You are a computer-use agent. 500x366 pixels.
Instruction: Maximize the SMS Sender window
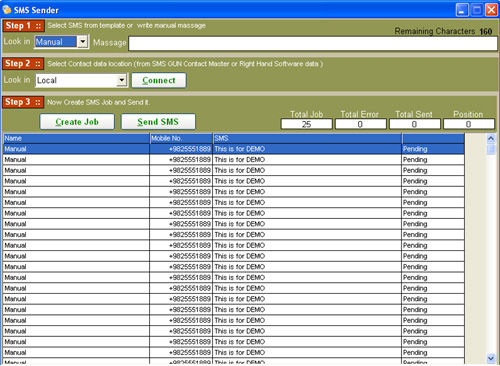tap(477, 10)
